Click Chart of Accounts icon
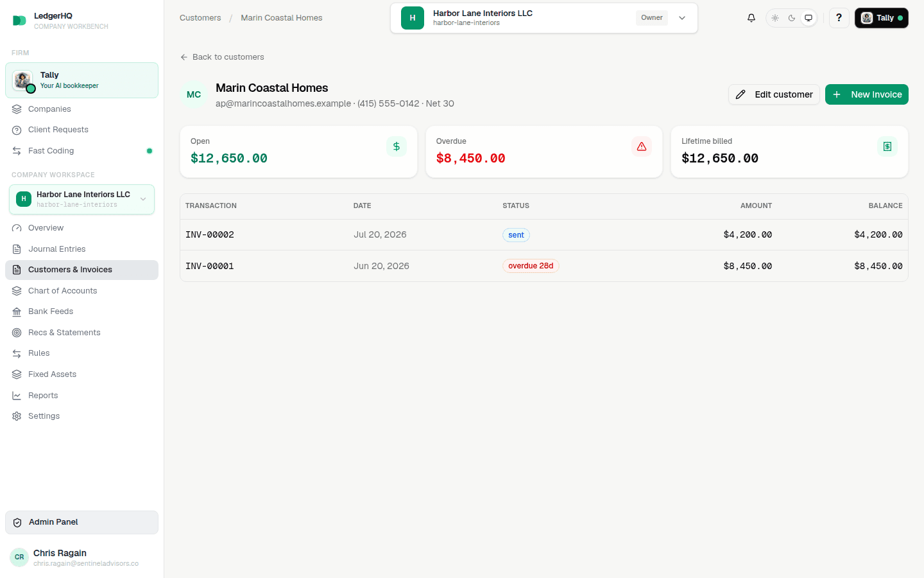This screenshot has width=924, height=578. [17, 291]
